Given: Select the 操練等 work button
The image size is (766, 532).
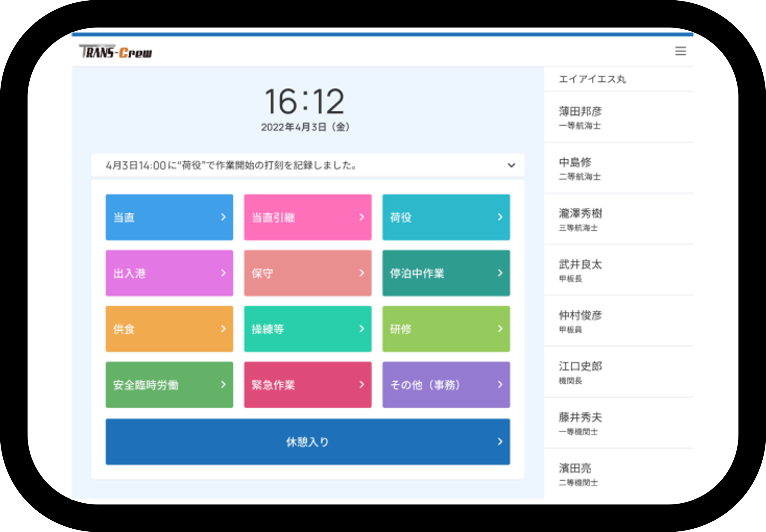Looking at the screenshot, I should click(x=308, y=329).
